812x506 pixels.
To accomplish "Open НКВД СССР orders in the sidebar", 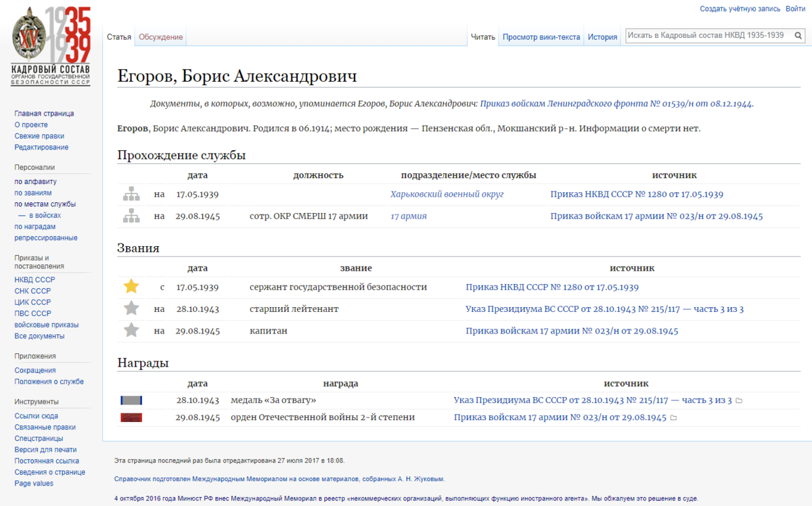I will pyautogui.click(x=35, y=279).
